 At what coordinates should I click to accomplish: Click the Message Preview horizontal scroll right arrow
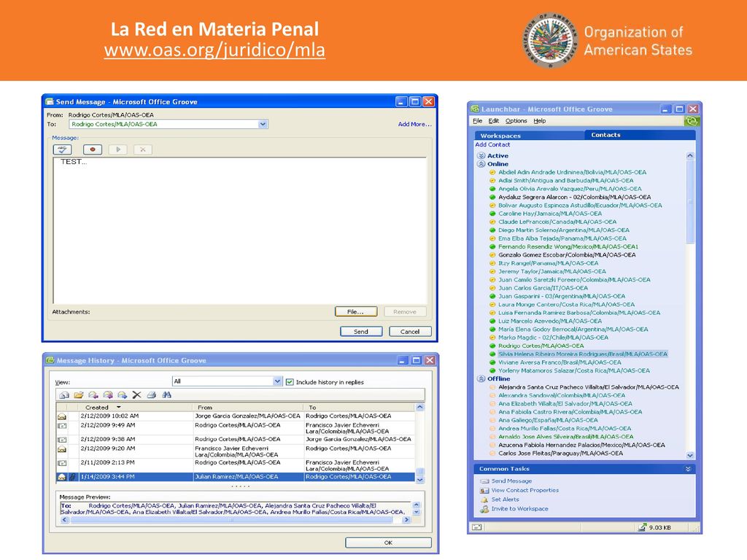406,520
